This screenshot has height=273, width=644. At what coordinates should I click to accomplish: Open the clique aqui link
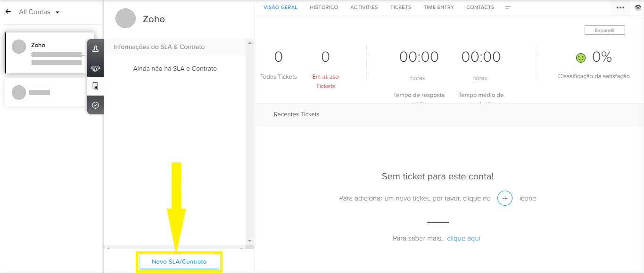point(463,238)
